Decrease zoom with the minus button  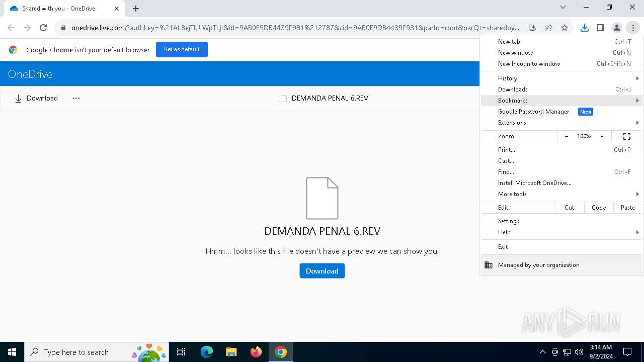(x=567, y=136)
